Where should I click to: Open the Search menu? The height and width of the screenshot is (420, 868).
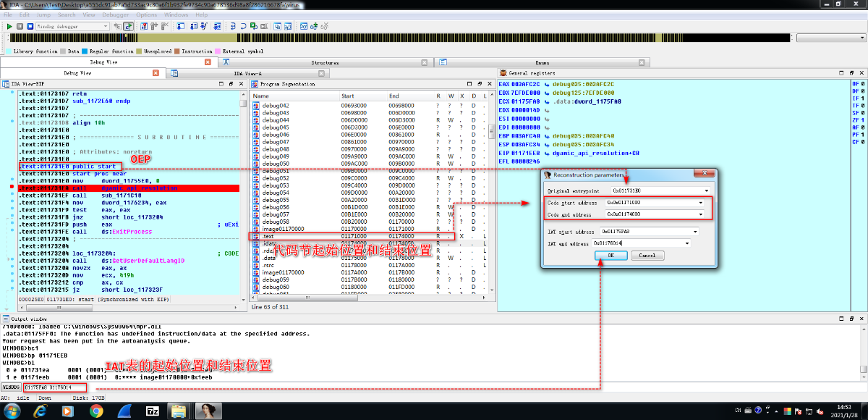(x=67, y=14)
